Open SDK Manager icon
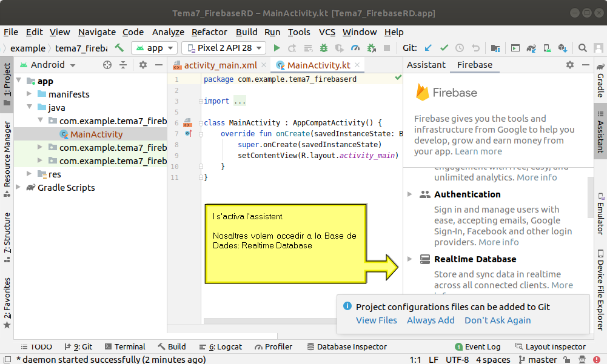The height and width of the screenshot is (364, 607). coord(563,48)
